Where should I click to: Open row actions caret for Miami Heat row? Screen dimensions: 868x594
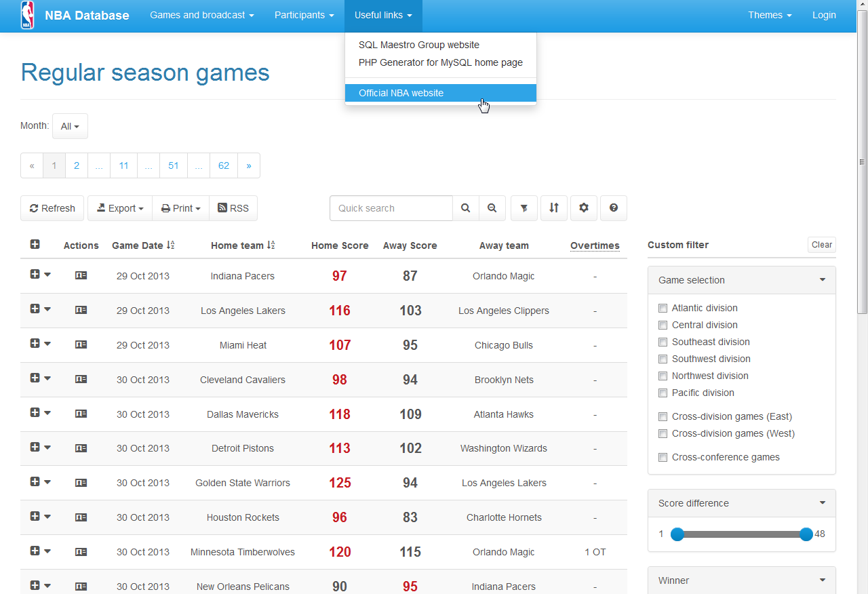[47, 344]
